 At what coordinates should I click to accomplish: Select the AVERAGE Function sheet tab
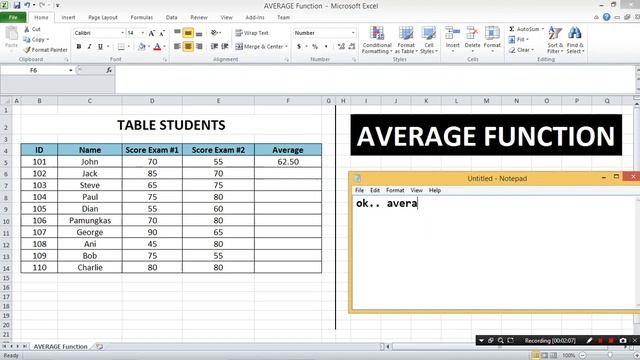pyautogui.click(x=60, y=347)
